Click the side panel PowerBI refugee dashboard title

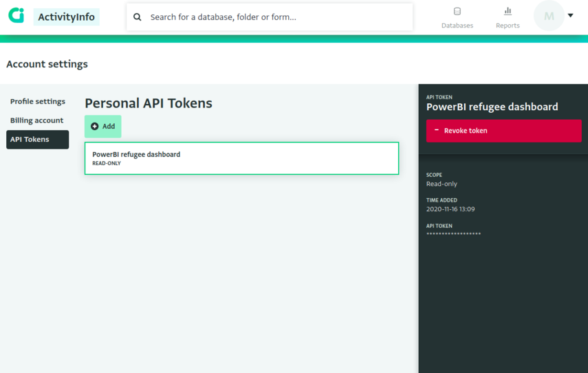[492, 107]
